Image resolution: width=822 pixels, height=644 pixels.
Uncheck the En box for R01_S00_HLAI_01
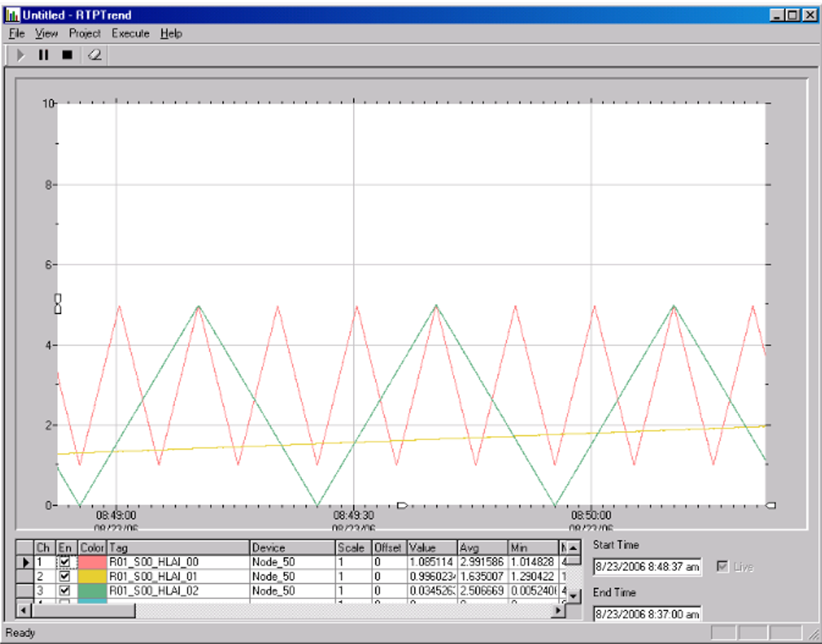click(x=66, y=577)
